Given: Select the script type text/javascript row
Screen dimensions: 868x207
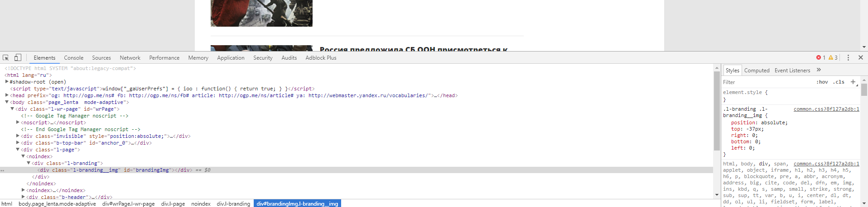Looking at the screenshot, I should click(162, 89).
